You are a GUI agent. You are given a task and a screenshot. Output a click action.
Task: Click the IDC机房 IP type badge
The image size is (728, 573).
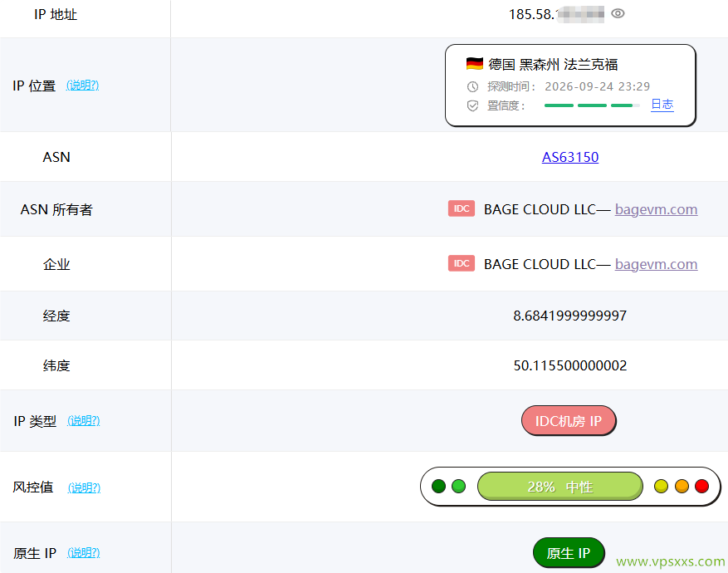click(x=569, y=421)
